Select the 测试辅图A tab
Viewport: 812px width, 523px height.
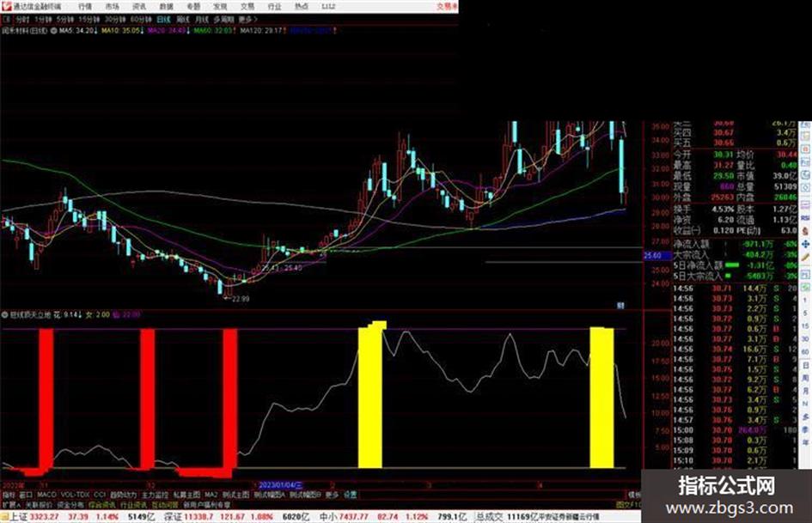point(269,495)
